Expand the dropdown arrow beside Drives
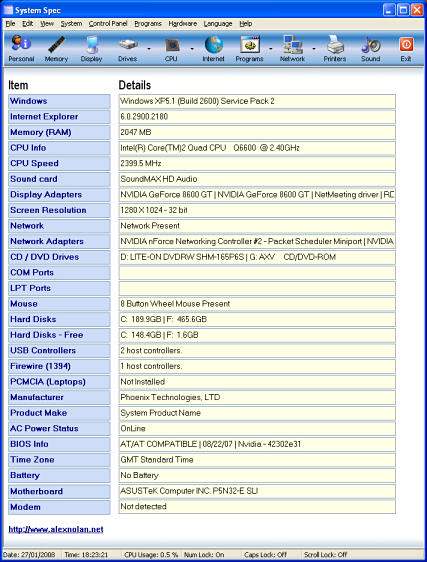The height and width of the screenshot is (562, 427). click(x=149, y=49)
